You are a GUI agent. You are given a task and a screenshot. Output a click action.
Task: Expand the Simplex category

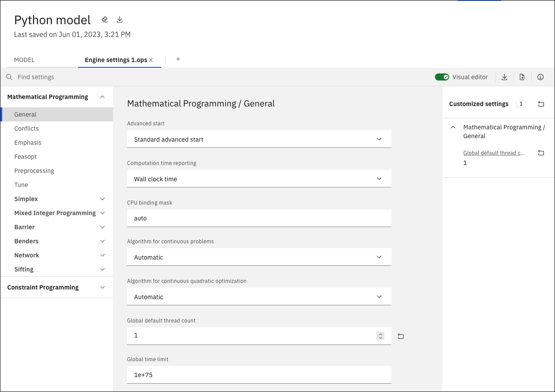coord(102,199)
